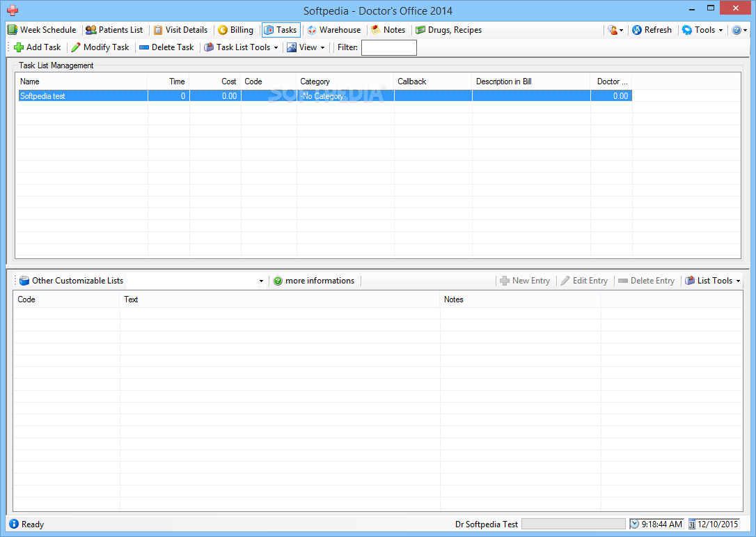Viewport: 756px width, 537px height.
Task: Click the Edit Entry pencil icon
Action: (x=565, y=281)
